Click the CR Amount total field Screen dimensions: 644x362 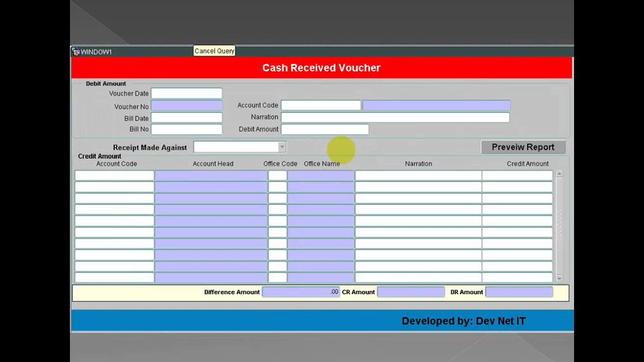point(411,292)
